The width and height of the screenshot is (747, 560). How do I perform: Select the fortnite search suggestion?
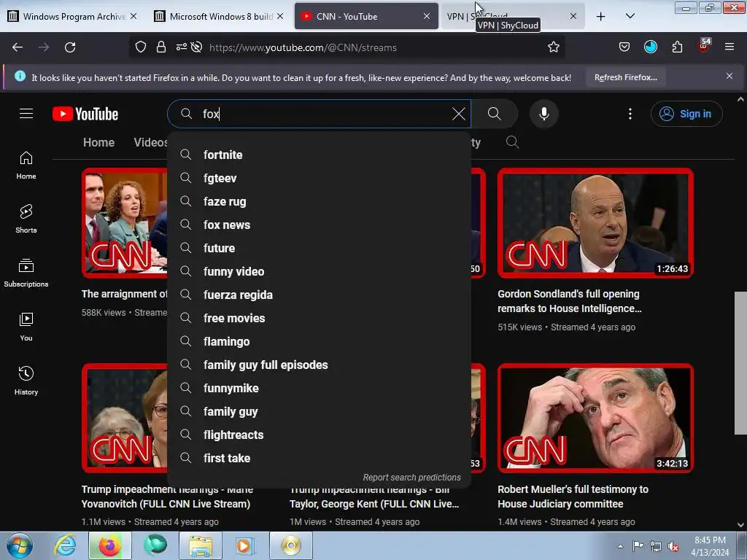(320, 155)
